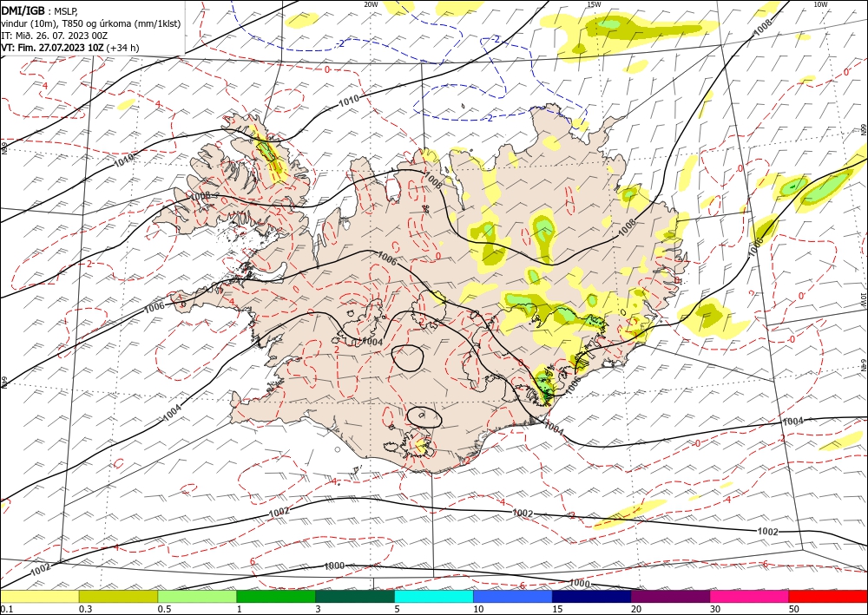Click the '0.3' legend value

coord(85,609)
